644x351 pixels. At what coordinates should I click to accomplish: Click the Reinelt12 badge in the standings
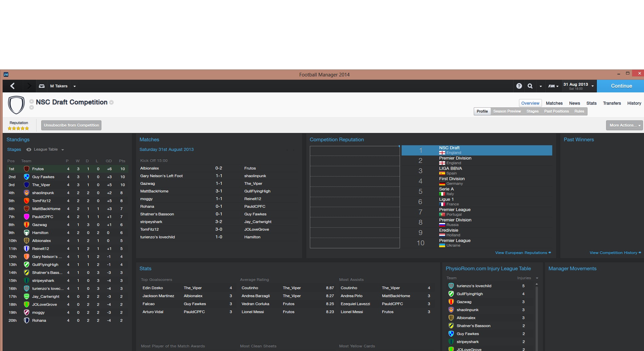pyautogui.click(x=27, y=249)
